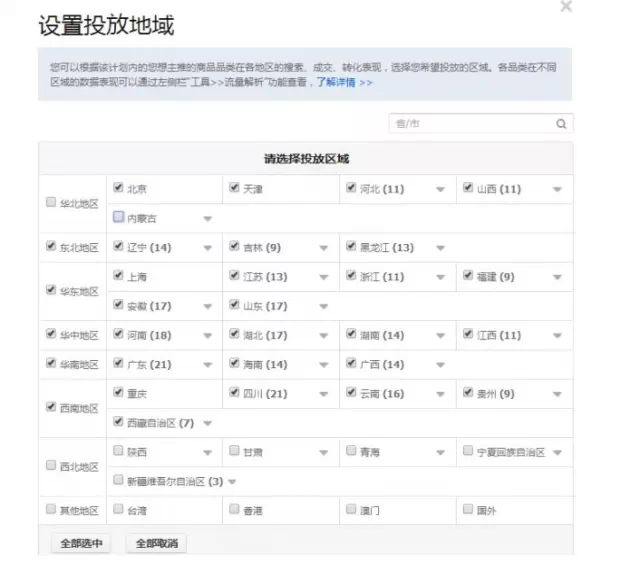Uncheck the 辽宁 (14) checkbox

tap(118, 246)
